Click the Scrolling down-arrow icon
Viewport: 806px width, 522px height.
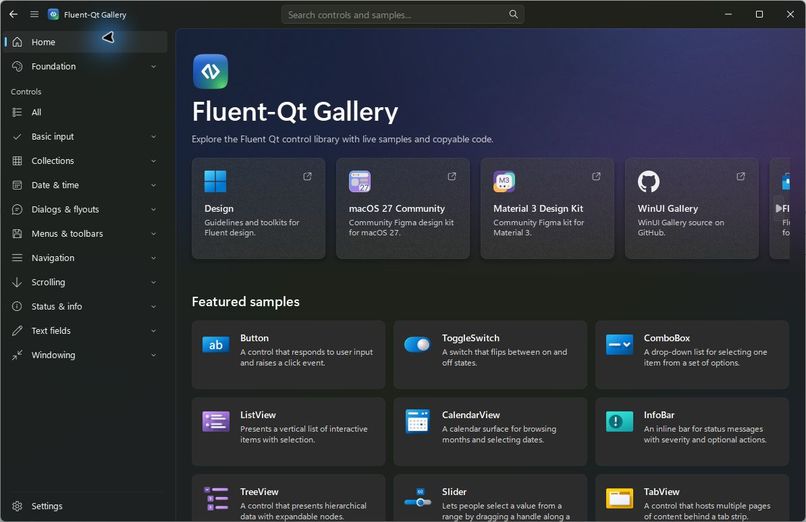click(17, 282)
